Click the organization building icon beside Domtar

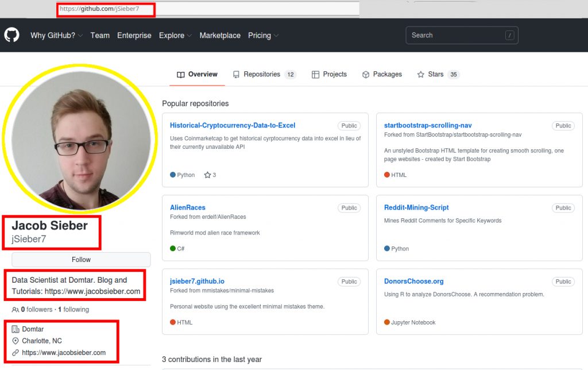tap(16, 329)
